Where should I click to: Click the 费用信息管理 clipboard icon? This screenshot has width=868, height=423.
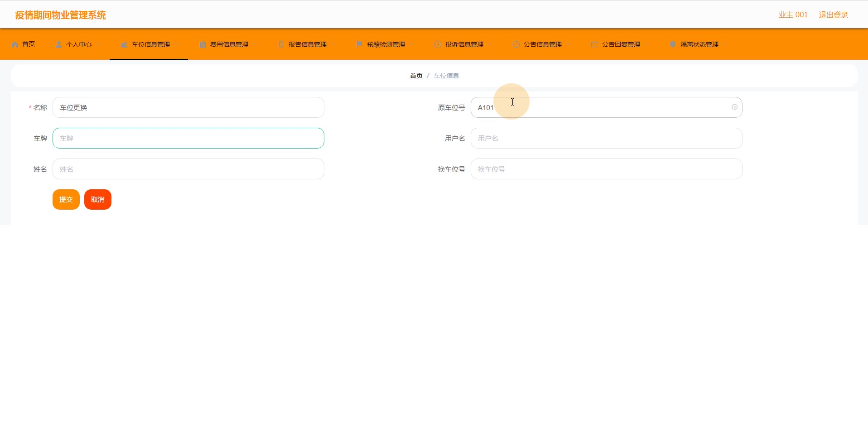coord(203,44)
